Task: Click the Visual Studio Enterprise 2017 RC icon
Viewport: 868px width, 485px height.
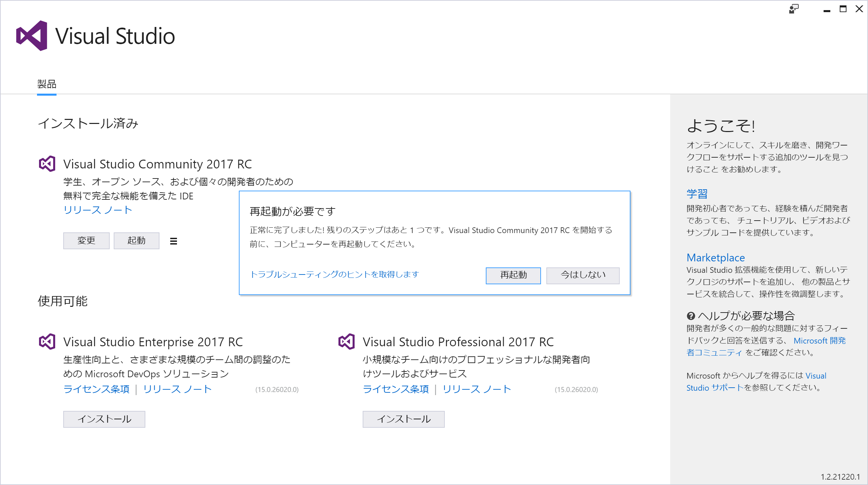Action: coord(47,342)
